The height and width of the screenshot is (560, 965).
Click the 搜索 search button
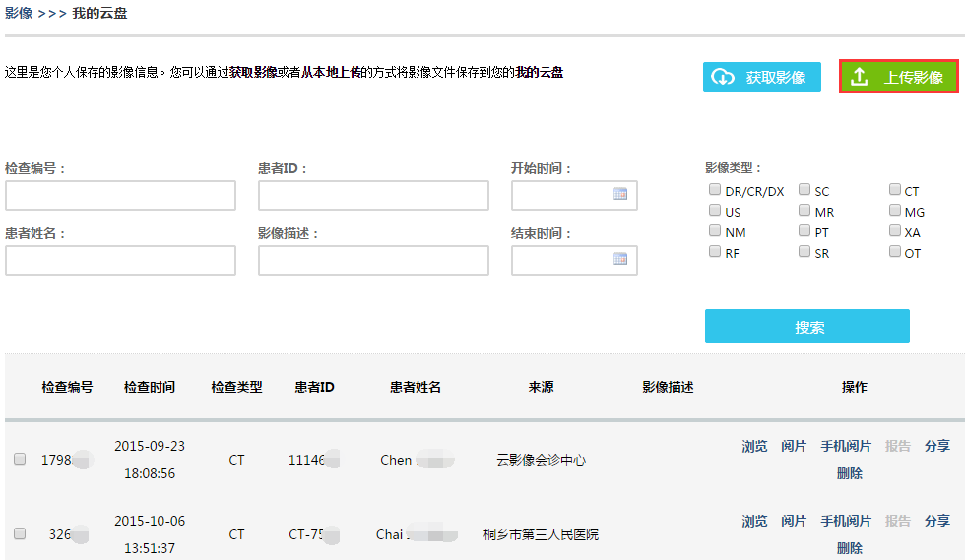point(807,326)
